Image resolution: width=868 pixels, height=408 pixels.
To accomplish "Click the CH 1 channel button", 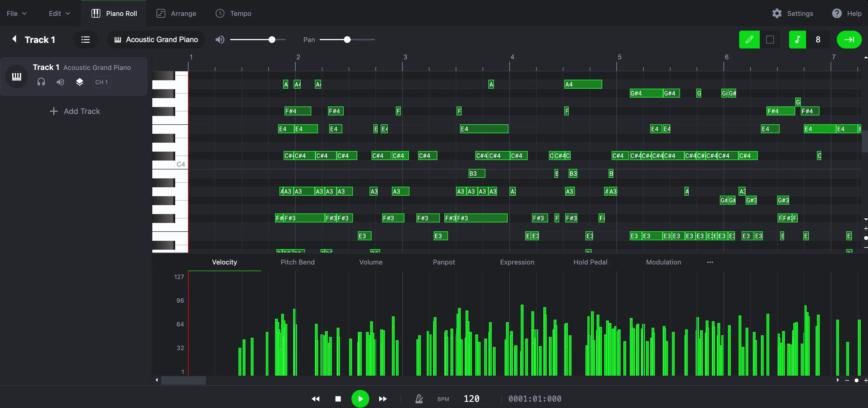I will pos(101,82).
